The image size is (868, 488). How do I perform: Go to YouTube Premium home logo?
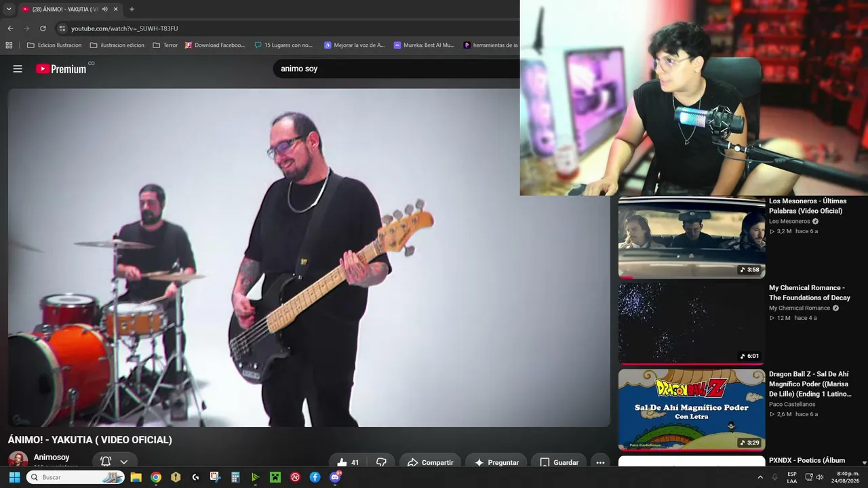(x=61, y=68)
